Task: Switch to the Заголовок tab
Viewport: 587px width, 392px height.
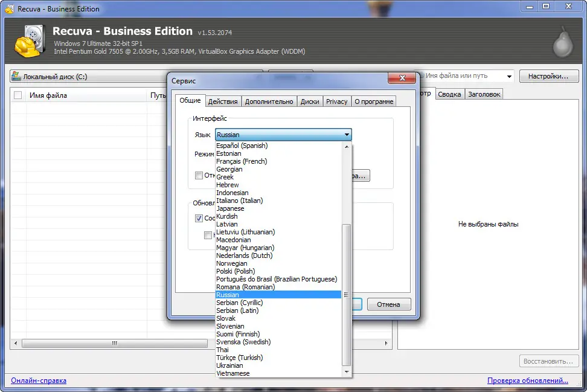Action: pos(484,94)
